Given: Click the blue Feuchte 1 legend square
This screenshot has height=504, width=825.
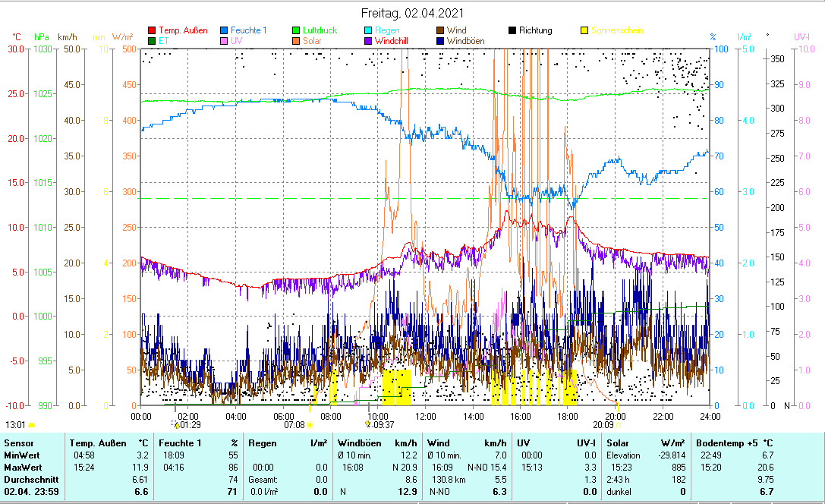Looking at the screenshot, I should 224,30.
